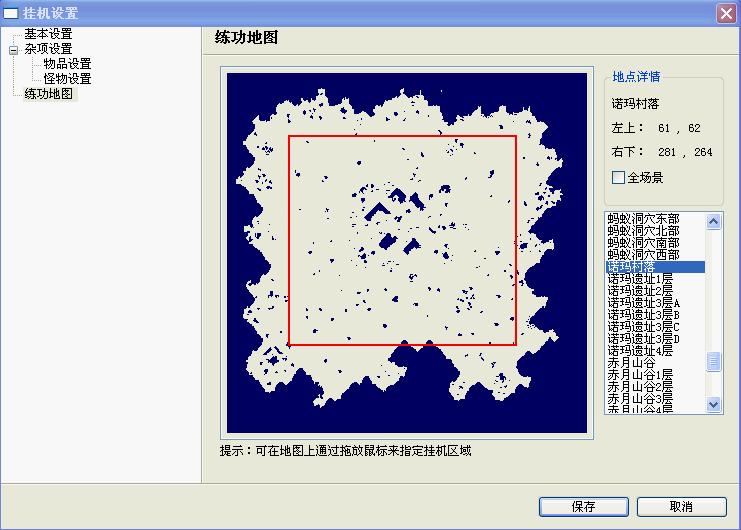Screen dimensions: 741x530
Task: Enable the 全场景 checkbox
Action: coord(618,178)
